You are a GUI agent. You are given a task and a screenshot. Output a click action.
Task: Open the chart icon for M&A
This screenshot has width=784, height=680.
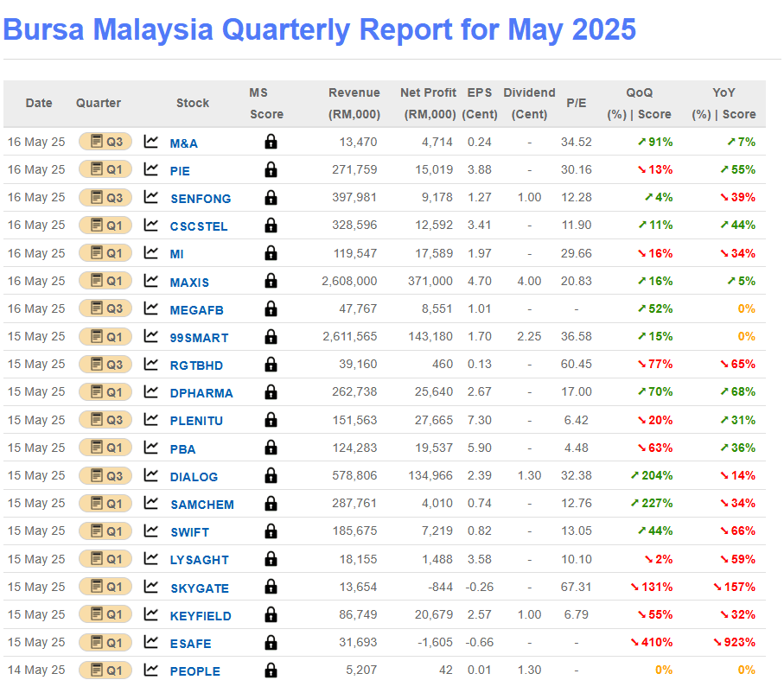coord(151,142)
